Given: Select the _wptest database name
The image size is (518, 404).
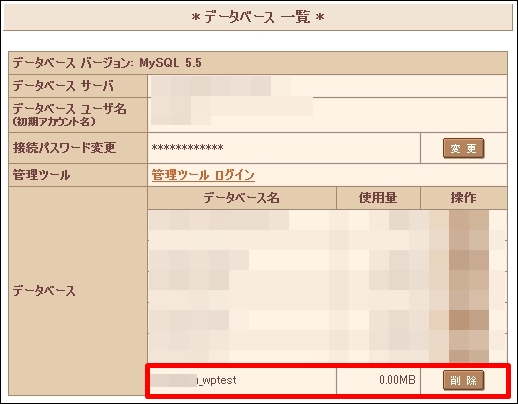Looking at the screenshot, I should [217, 380].
